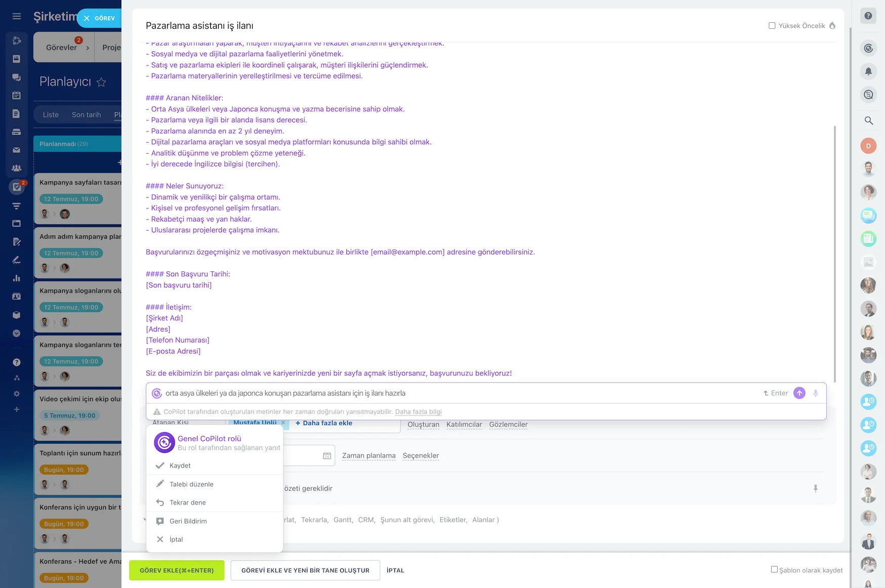Open the settings gear in left sidebar

pos(17,394)
